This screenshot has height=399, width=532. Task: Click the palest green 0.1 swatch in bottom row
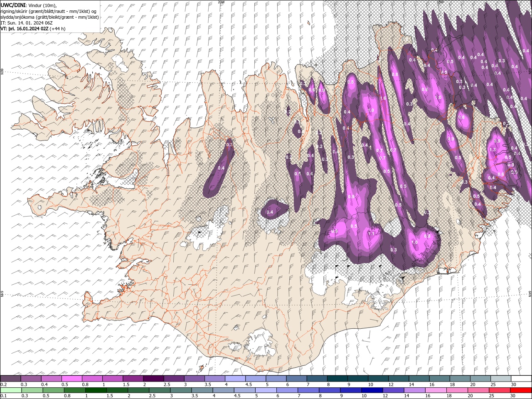click(11, 390)
